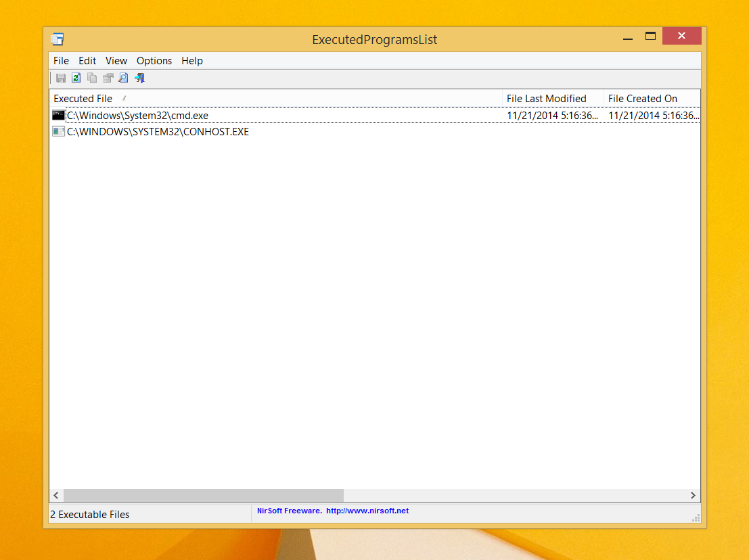Click the Save Selected Items floppy icon

coord(61,78)
